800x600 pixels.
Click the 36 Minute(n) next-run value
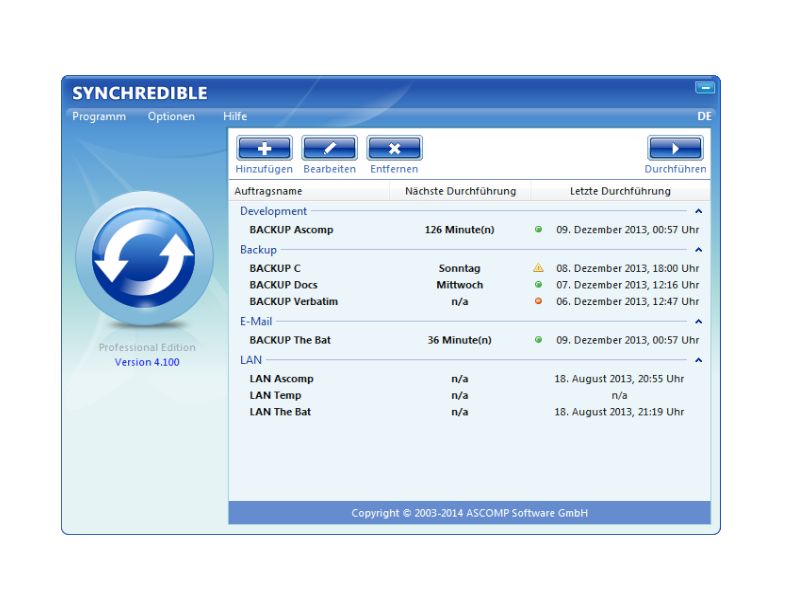[x=460, y=340]
